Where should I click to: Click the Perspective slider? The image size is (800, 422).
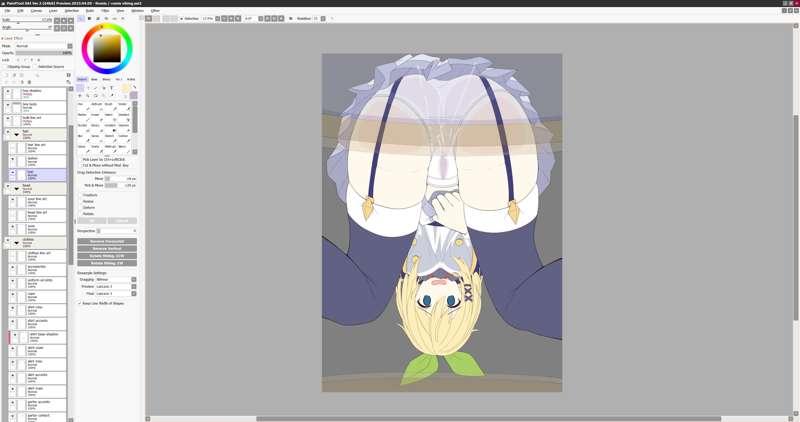116,231
